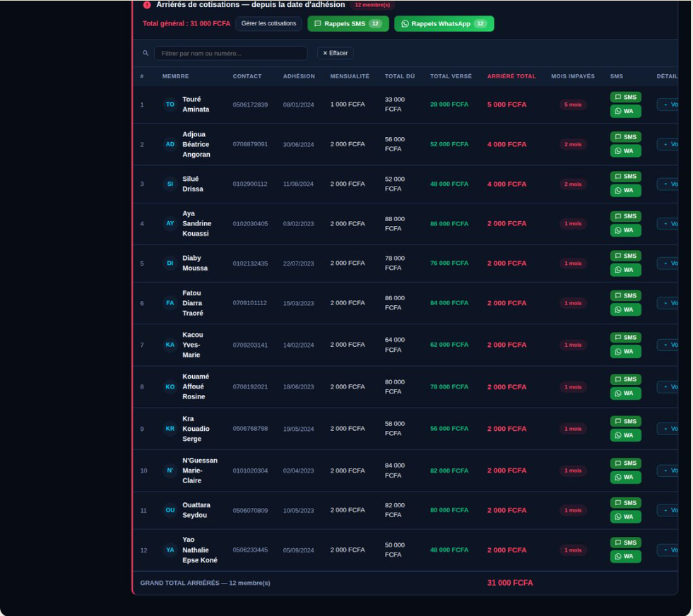Click the 5 mois badge for Touré Aminata
The width and height of the screenshot is (693, 616).
(573, 105)
